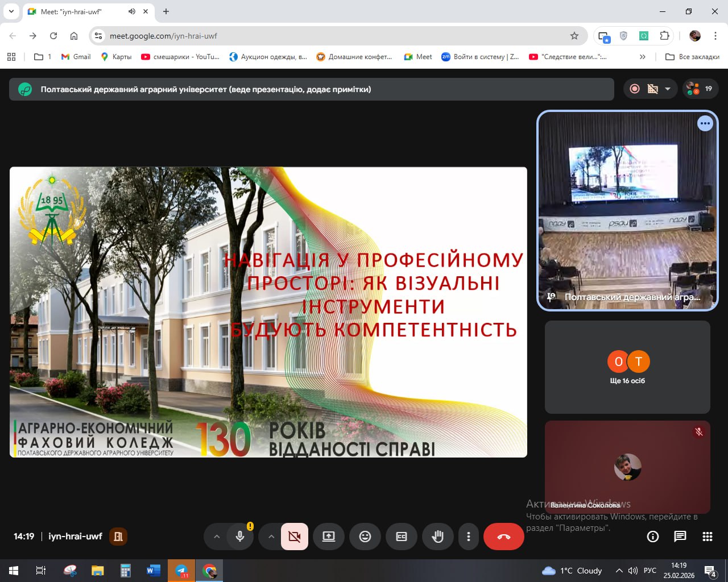Image resolution: width=728 pixels, height=582 pixels.
Task: Start screen sharing with Present now
Action: click(329, 537)
